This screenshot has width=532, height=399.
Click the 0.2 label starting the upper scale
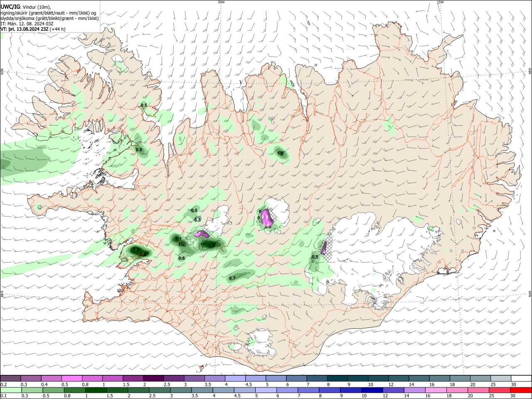pyautogui.click(x=3, y=384)
